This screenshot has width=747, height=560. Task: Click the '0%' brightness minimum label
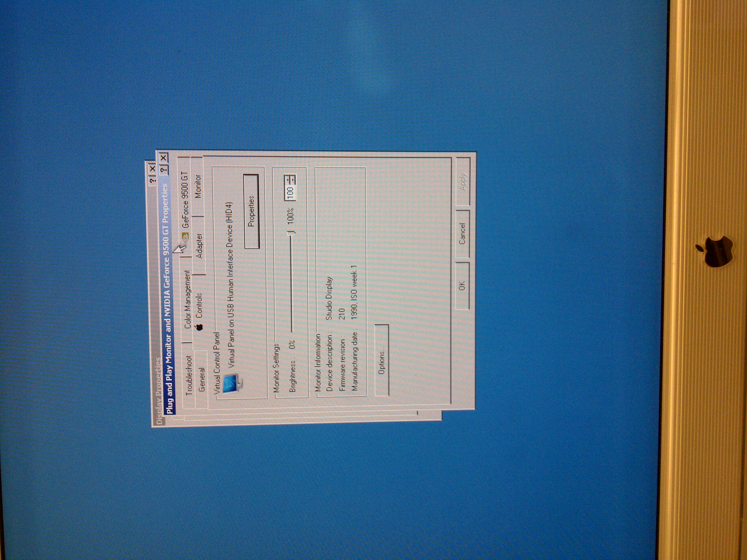(292, 344)
